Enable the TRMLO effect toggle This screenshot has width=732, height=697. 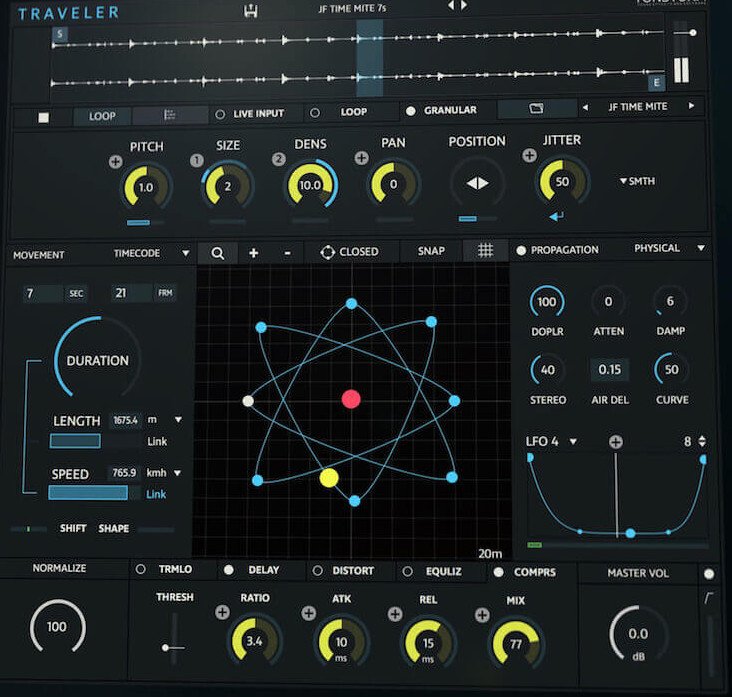[x=141, y=570]
